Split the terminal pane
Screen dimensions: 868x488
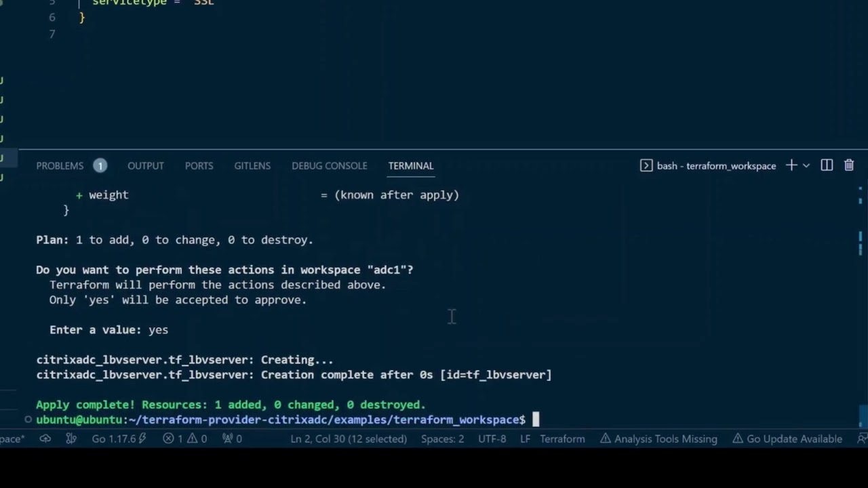[827, 165]
